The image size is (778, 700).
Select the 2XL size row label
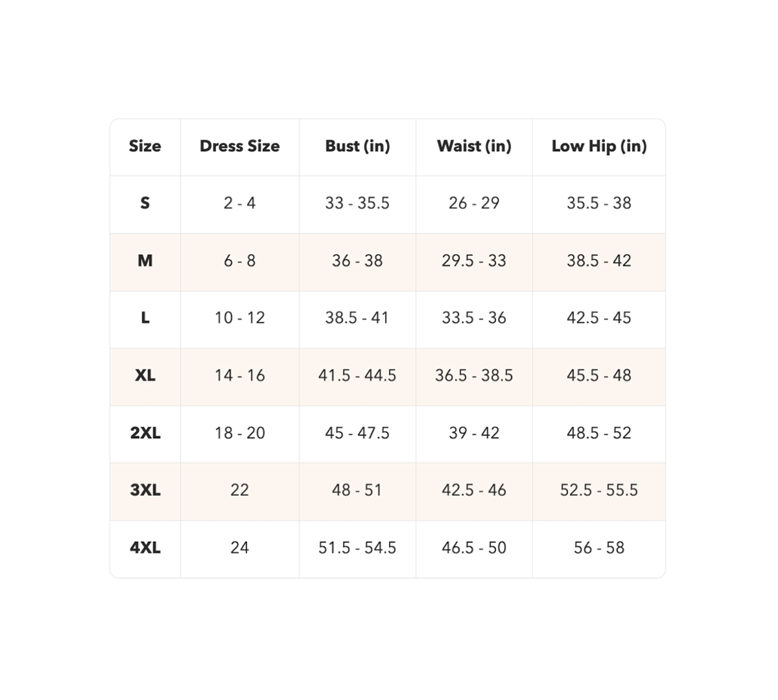145,433
